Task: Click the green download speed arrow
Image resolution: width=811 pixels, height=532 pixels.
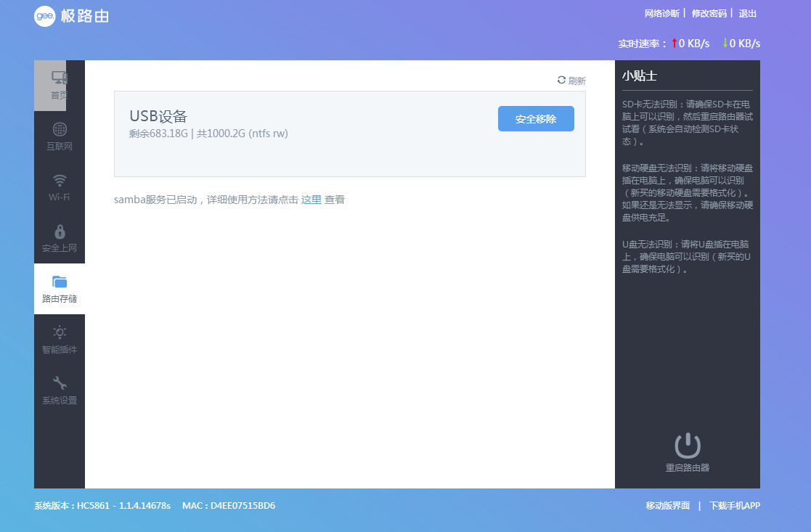Action: (x=725, y=44)
